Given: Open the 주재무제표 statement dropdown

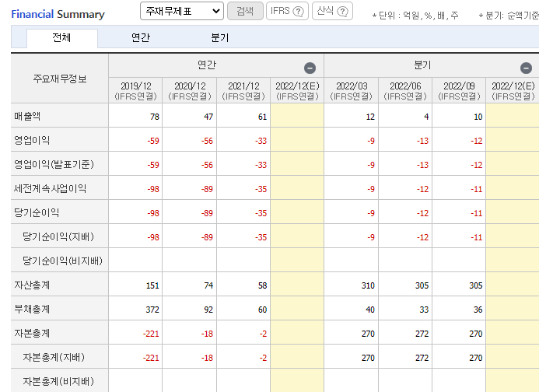Looking at the screenshot, I should 182,11.
